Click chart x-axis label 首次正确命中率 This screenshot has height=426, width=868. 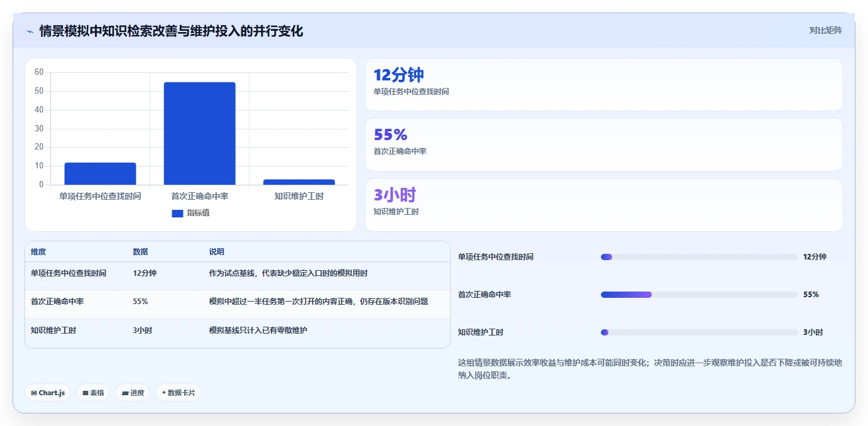[x=200, y=196]
